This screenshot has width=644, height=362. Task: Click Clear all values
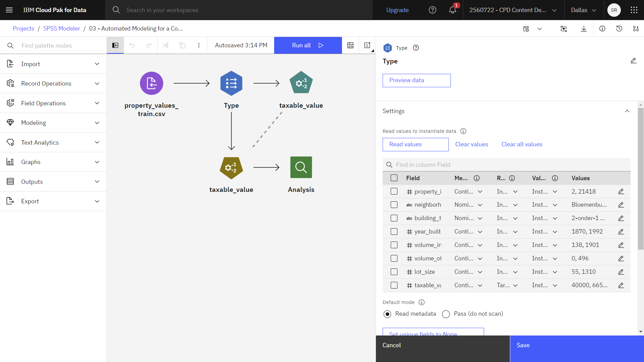coord(522,144)
